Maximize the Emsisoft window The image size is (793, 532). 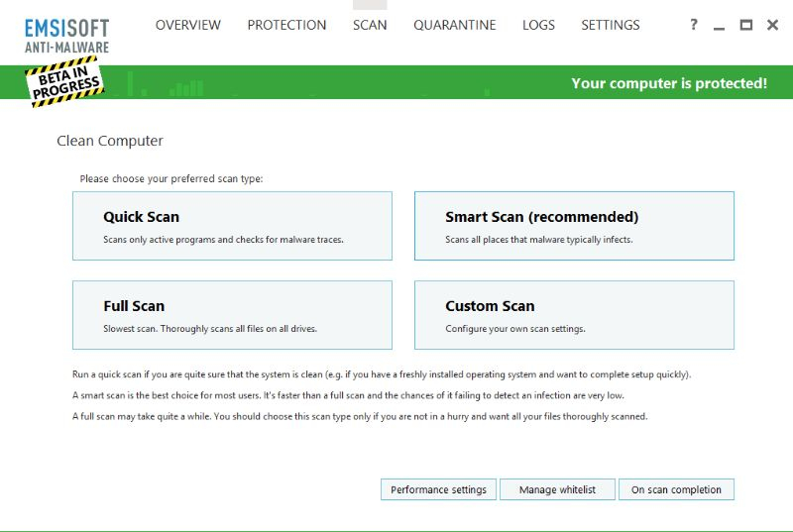coord(746,25)
